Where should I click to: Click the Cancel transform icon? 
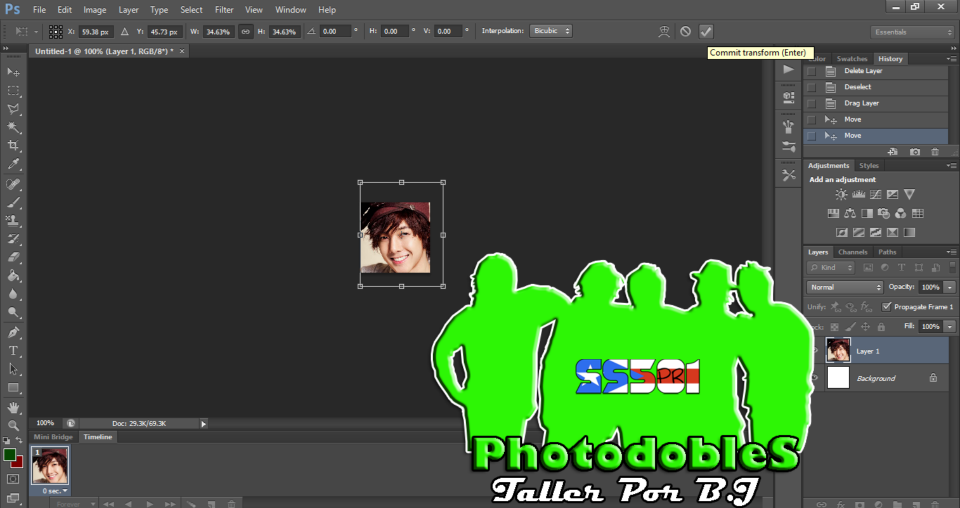[x=686, y=31]
